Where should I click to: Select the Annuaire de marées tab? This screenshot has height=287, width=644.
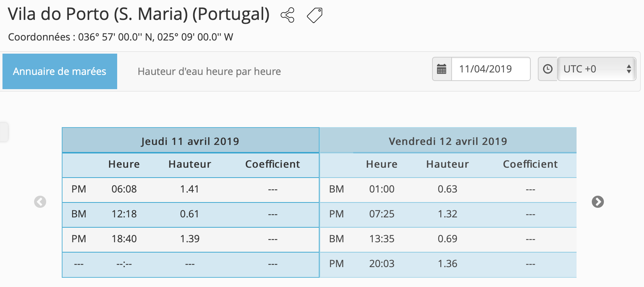pos(60,71)
